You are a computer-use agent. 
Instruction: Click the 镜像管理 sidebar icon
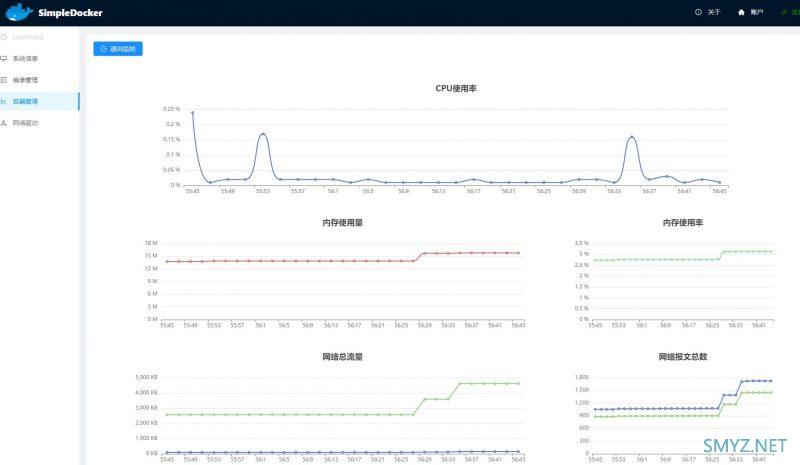[x=4, y=80]
